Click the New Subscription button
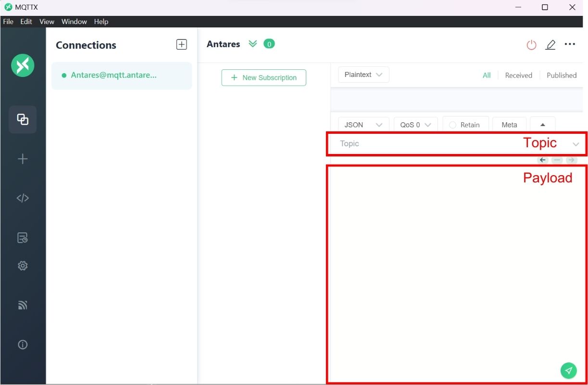The image size is (588, 385). [x=263, y=77]
